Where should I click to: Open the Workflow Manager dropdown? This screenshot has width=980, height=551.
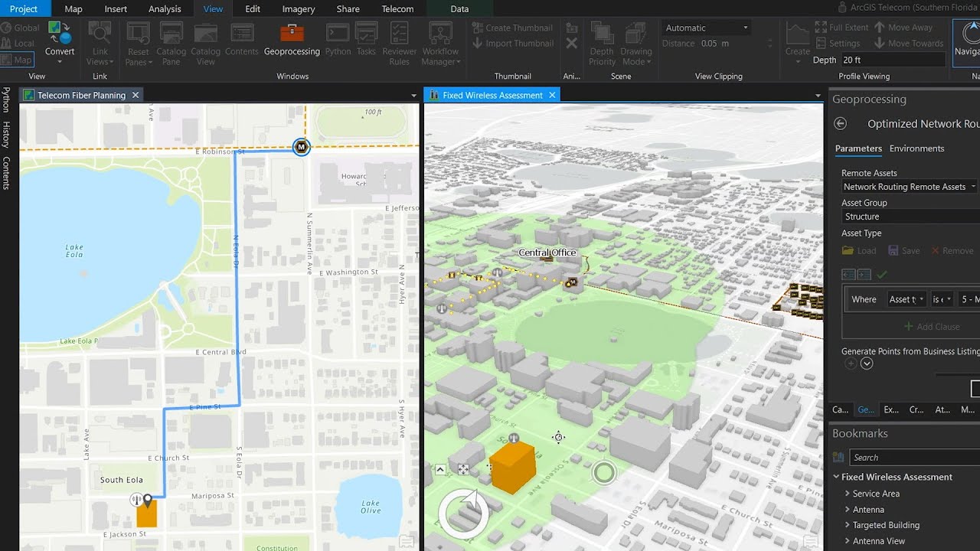click(439, 44)
